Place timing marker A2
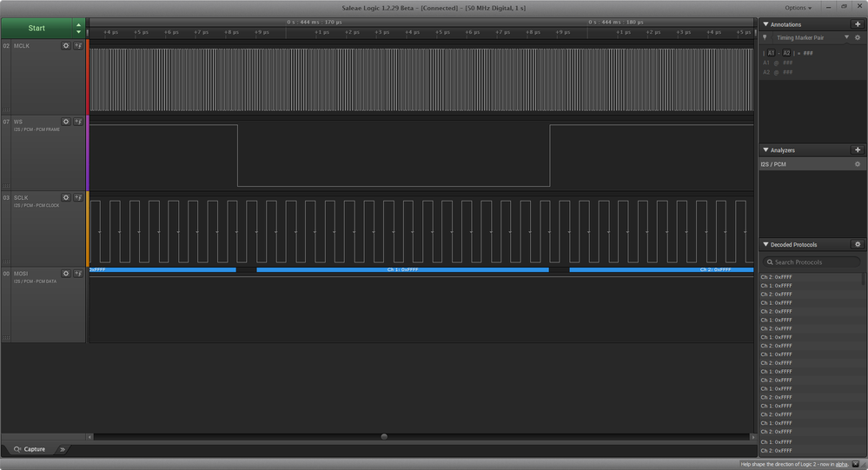Viewport: 868px width, 470px height. 786,53
